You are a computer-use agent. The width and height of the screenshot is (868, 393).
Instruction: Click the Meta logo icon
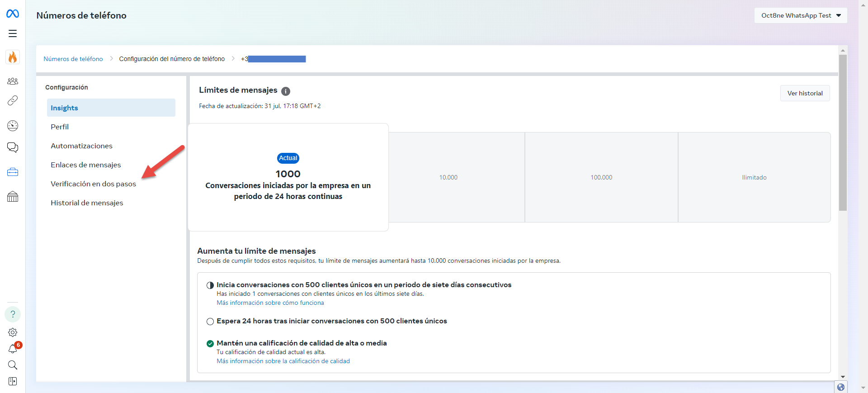point(13,14)
